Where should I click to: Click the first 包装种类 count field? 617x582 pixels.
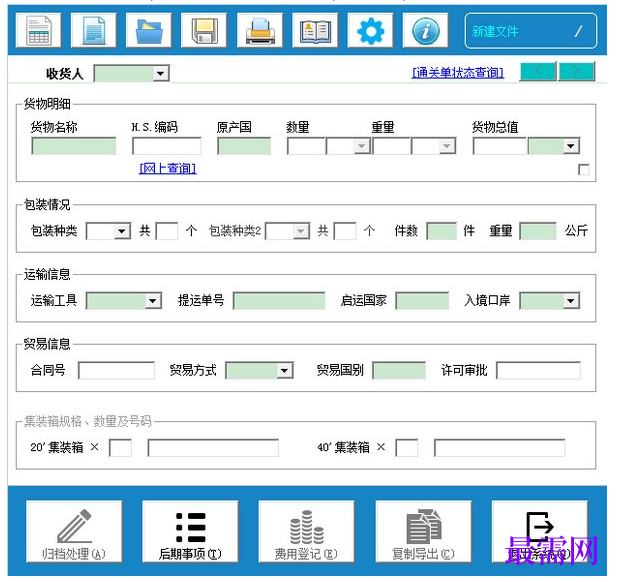(x=167, y=231)
